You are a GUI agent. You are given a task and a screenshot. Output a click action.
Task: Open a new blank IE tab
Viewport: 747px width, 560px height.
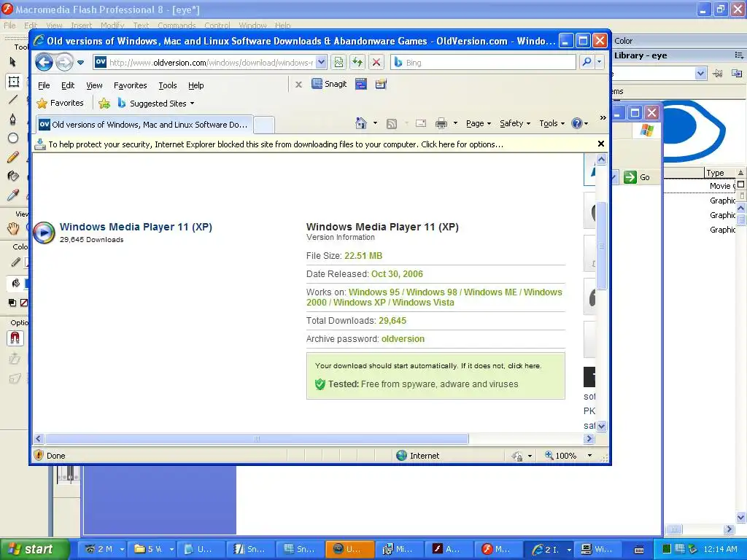[x=264, y=125]
